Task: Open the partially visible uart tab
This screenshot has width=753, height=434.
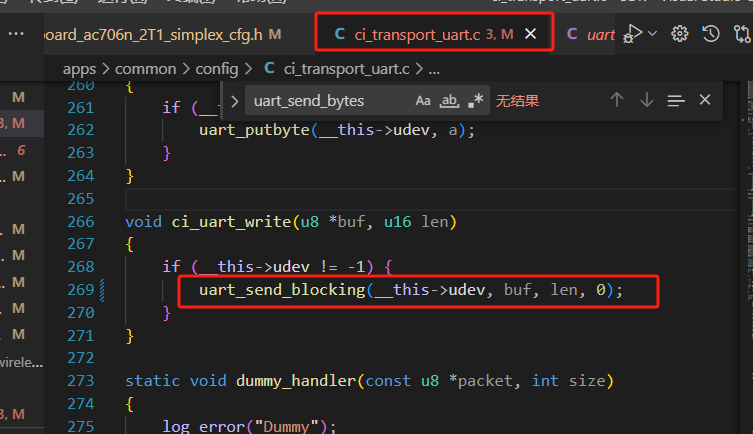Action: tap(591, 35)
